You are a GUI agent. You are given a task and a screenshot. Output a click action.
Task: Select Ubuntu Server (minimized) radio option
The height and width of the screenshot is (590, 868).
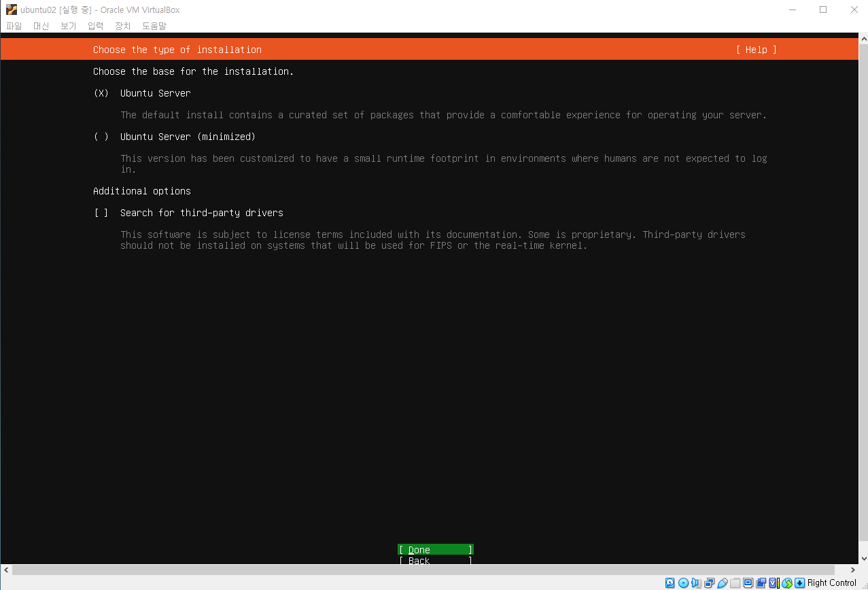pos(101,137)
